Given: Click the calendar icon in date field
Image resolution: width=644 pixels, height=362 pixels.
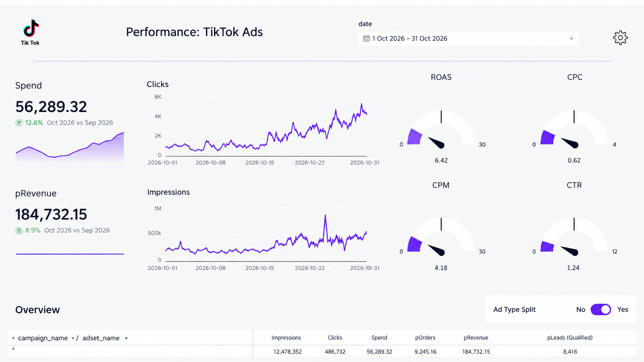Looking at the screenshot, I should click(x=366, y=38).
